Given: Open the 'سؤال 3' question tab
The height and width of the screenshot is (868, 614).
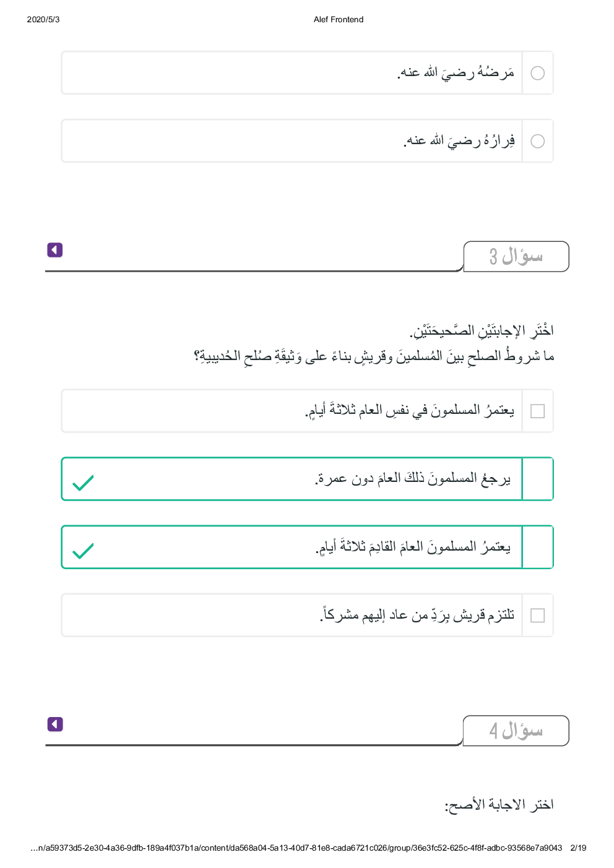Looking at the screenshot, I should coord(516,256).
